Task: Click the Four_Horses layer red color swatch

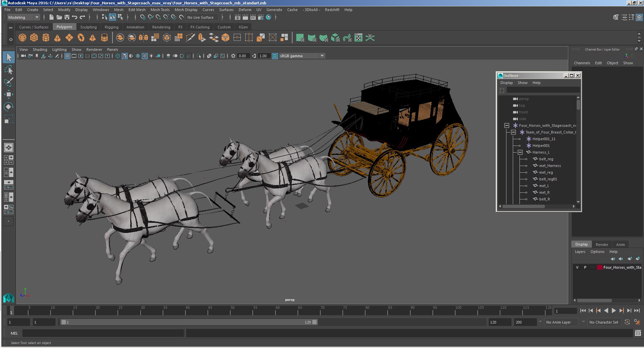Action: (600, 267)
